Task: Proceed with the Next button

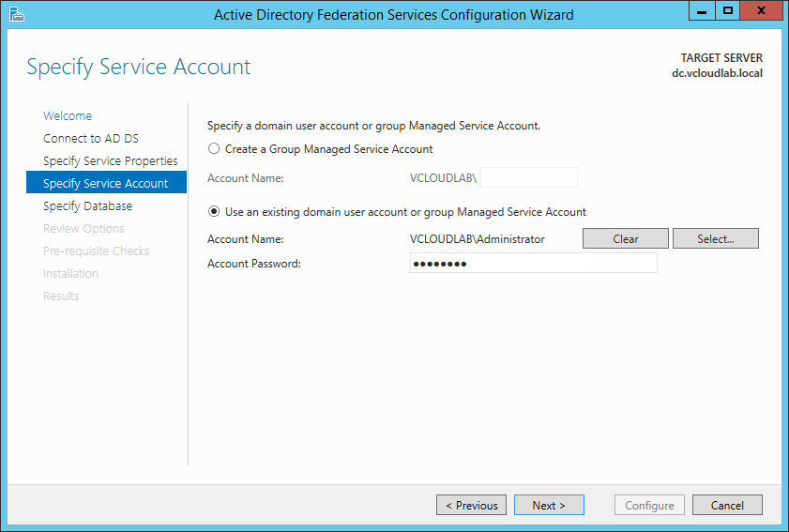Action: coord(549,506)
